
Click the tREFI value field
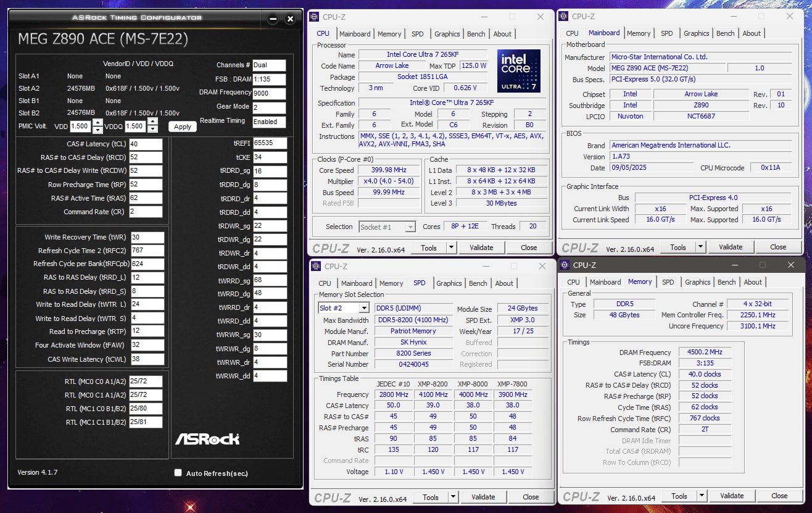pos(270,143)
